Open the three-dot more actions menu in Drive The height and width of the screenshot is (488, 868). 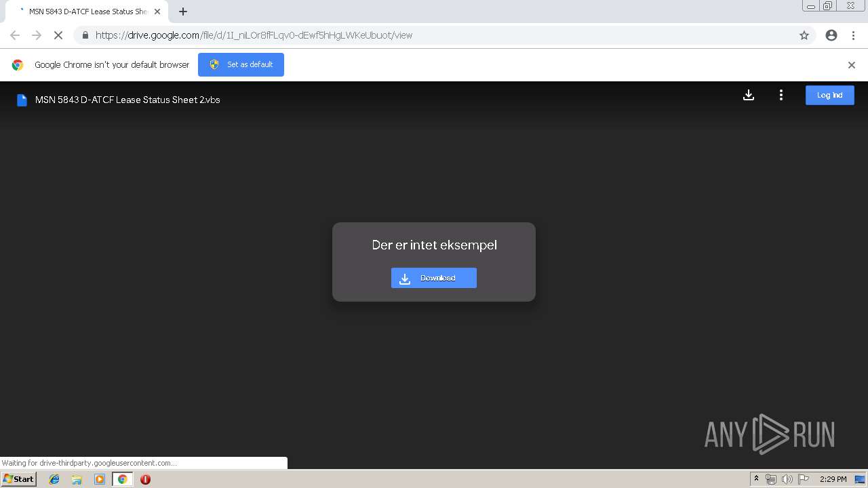781,96
